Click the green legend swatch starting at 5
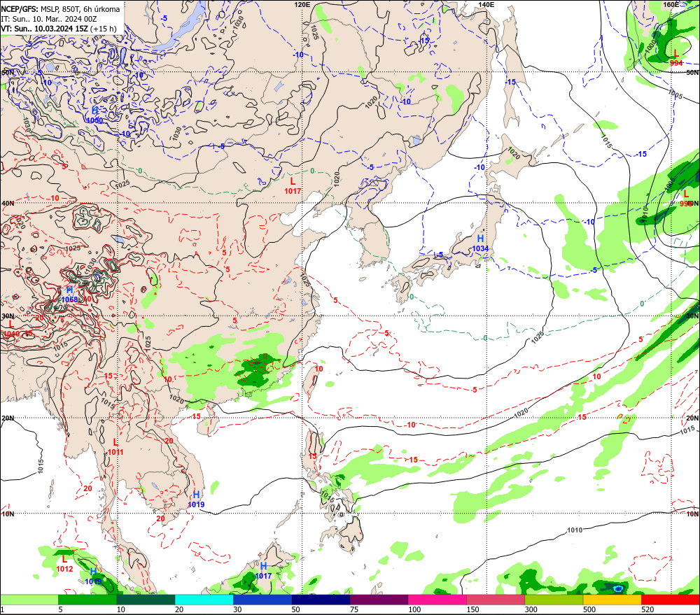700x615 pixels. click(87, 600)
